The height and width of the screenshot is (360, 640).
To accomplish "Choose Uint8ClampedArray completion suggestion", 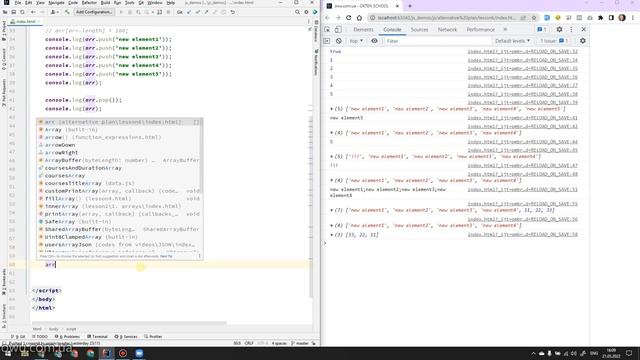I will [x=119, y=237].
